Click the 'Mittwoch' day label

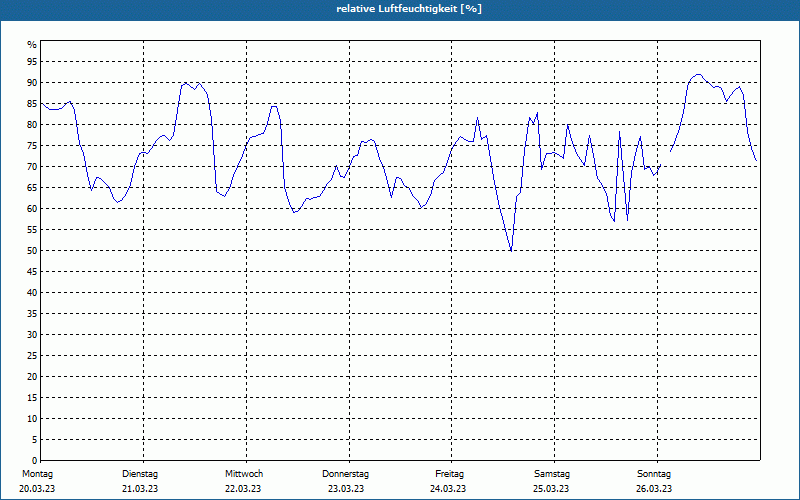[244, 474]
